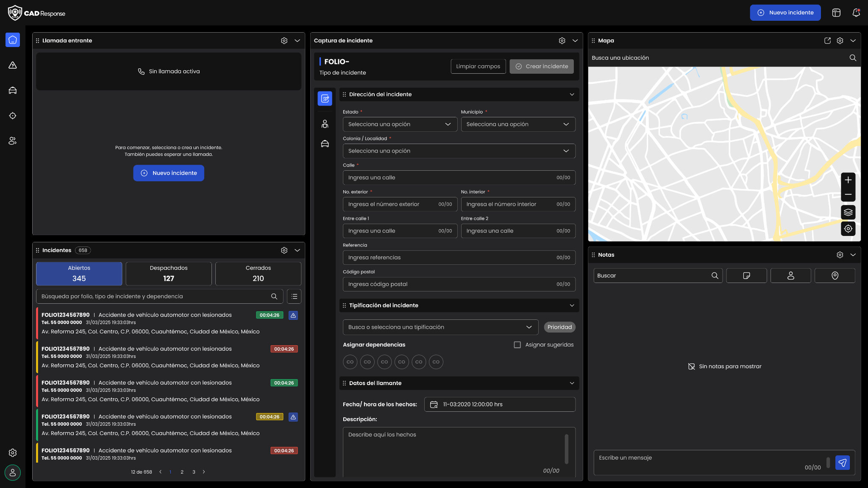Screen dimensions: 868x488
Task: Click the incident search field
Action: [159, 297]
